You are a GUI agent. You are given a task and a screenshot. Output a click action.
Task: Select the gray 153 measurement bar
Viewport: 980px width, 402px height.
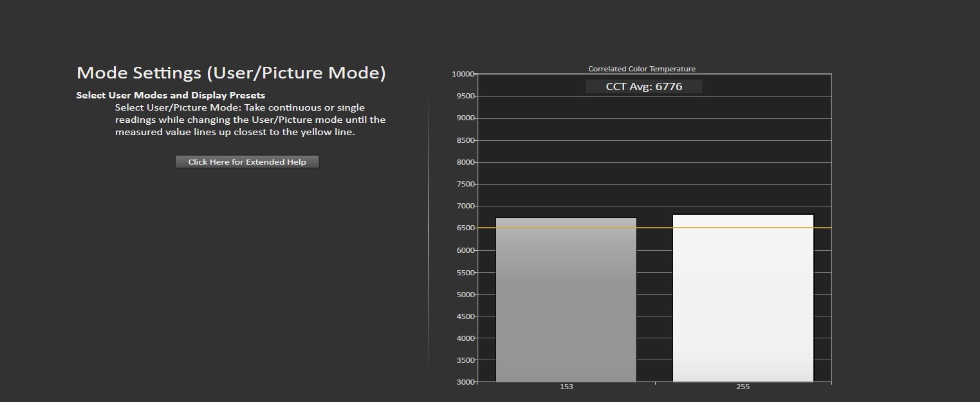pyautogui.click(x=566, y=300)
